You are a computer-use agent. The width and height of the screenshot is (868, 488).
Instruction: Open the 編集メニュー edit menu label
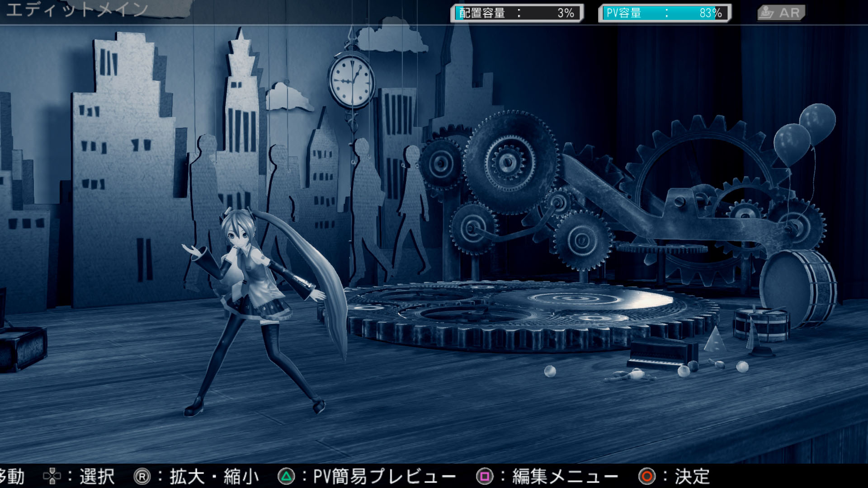tap(565, 476)
